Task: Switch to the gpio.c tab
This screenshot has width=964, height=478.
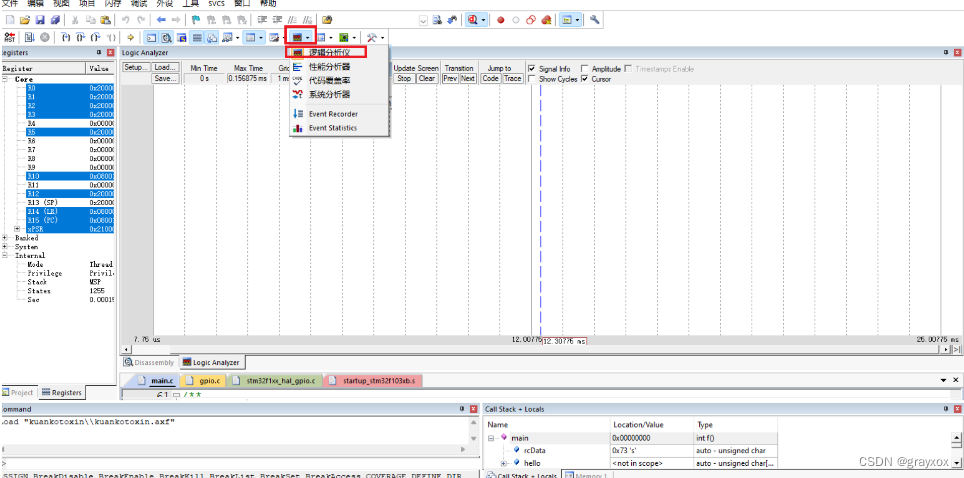Action: tap(204, 381)
